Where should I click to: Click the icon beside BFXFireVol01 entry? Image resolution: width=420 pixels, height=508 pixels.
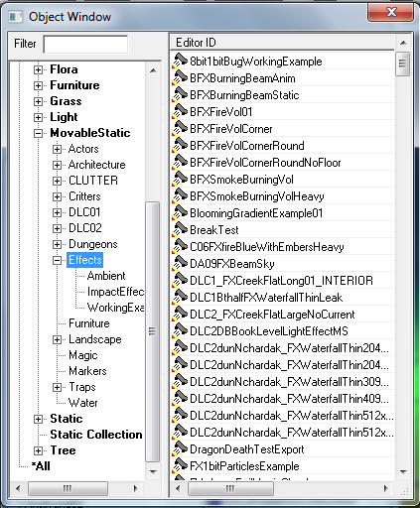point(180,111)
